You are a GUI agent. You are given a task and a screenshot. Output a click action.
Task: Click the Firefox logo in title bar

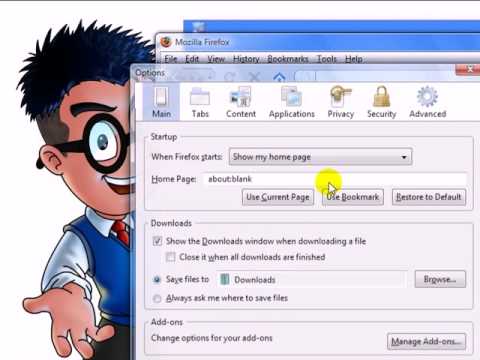[x=166, y=42]
